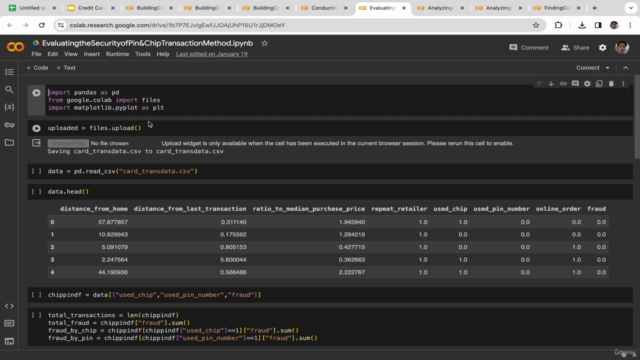This screenshot has width=640, height=360.
Task: Toggle browser side panel icon
Action: point(598,25)
